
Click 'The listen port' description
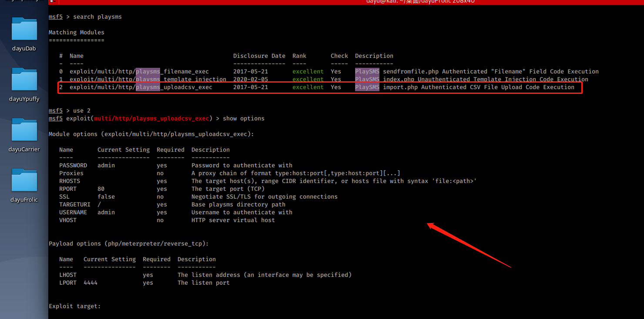(204, 283)
